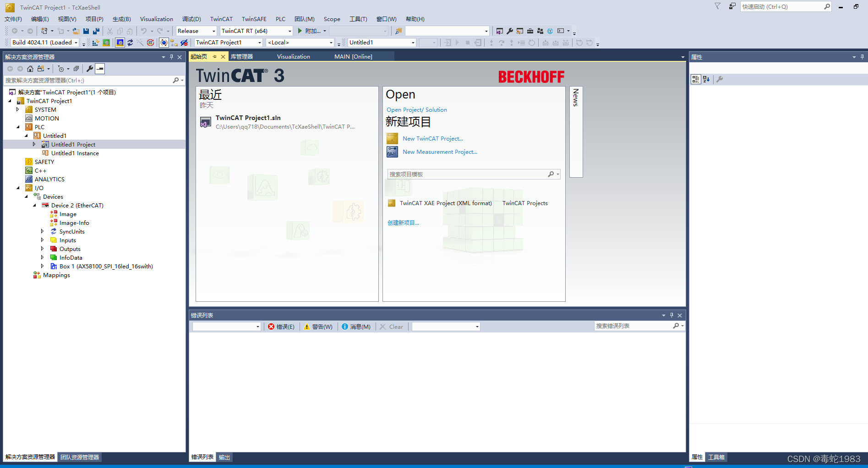Open the Team Explorer people toolbar icon
The image size is (868, 468).
tap(540, 31)
